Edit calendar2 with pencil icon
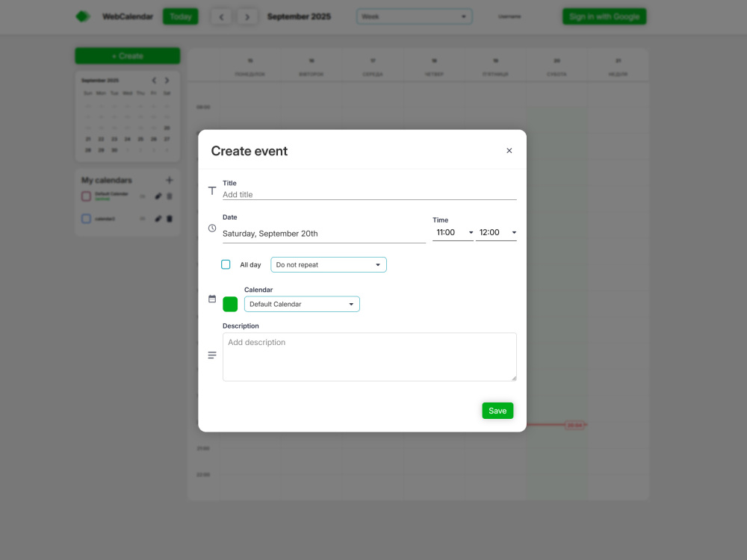747x560 pixels. pos(158,219)
